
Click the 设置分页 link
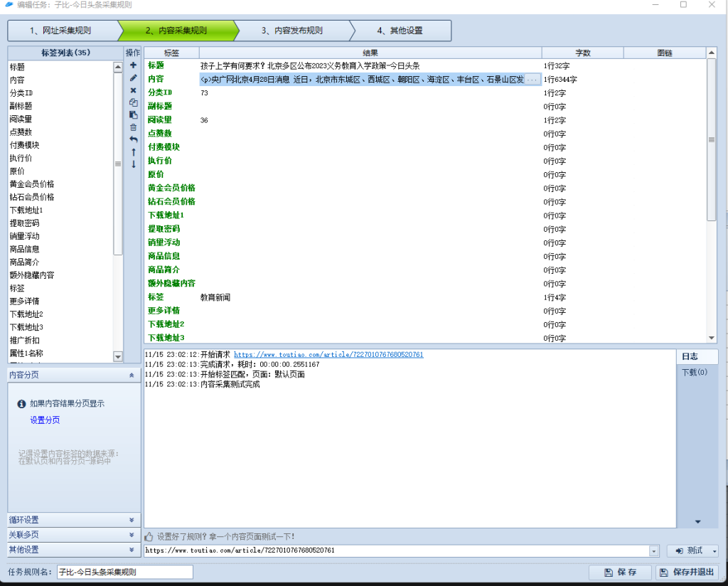point(45,420)
